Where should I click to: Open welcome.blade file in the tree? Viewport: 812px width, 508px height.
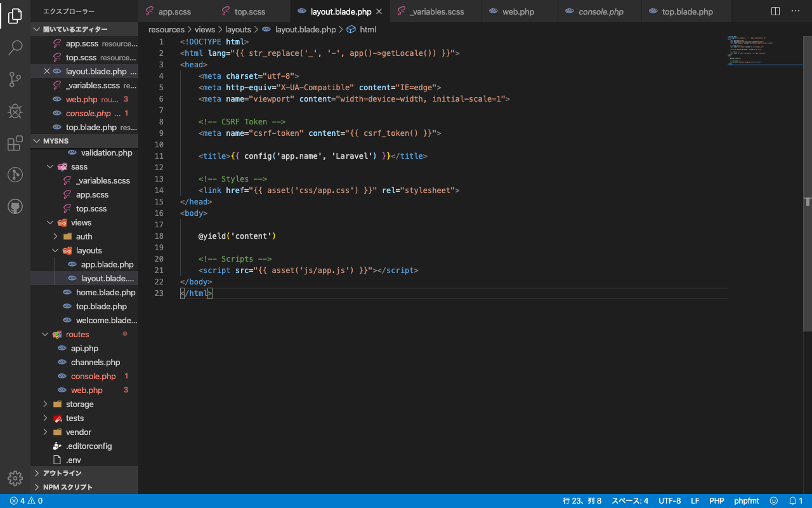84,321
